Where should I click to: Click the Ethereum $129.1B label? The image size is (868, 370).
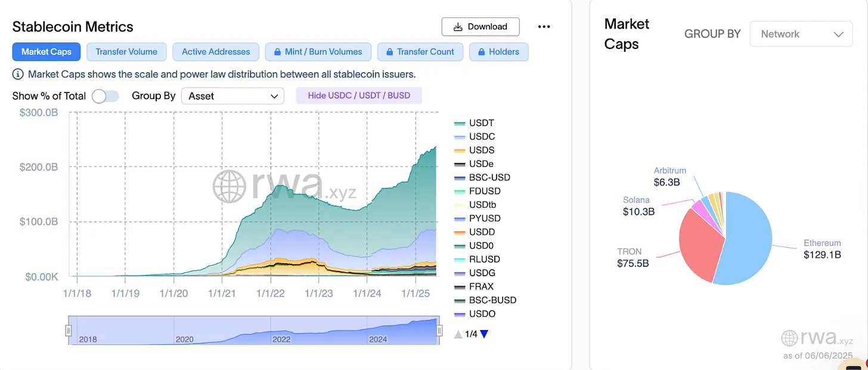click(x=822, y=249)
